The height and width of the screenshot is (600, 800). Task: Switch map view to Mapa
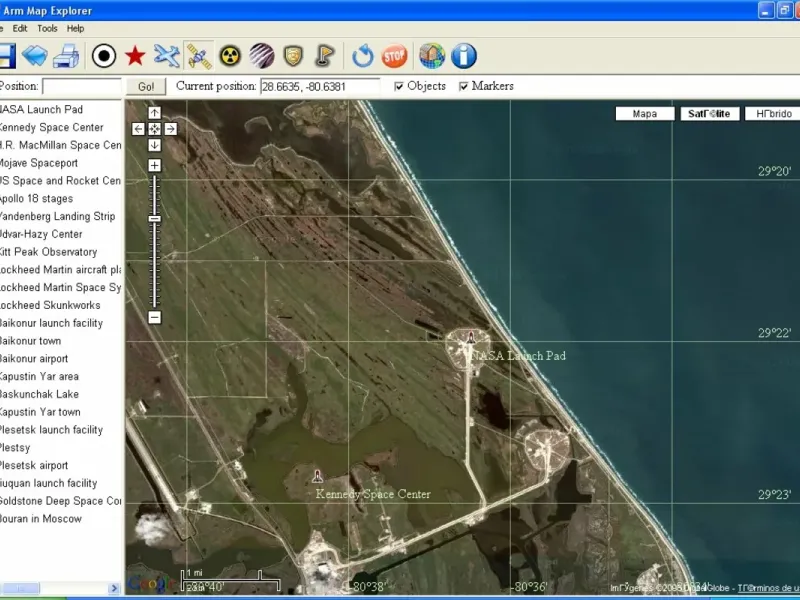coord(645,114)
